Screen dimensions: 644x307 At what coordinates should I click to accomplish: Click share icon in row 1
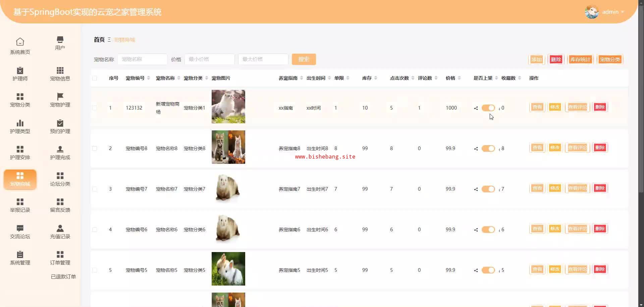tap(476, 108)
